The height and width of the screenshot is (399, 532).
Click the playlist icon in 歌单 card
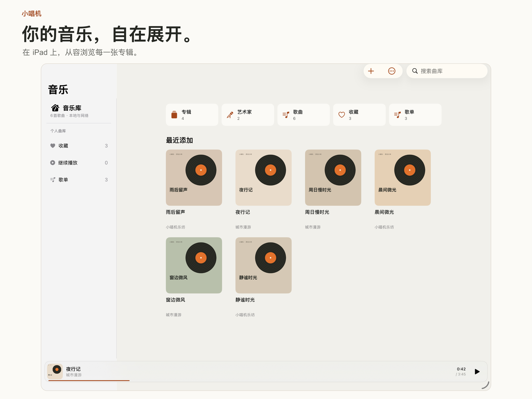pos(397,115)
